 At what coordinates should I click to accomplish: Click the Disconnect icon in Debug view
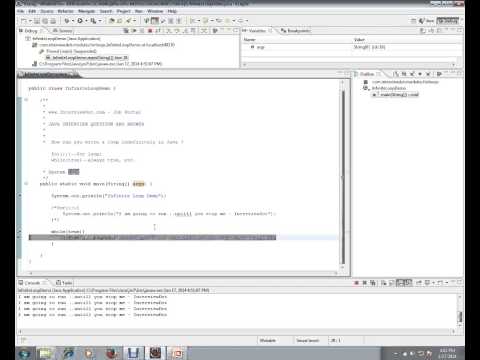[x=158, y=31]
